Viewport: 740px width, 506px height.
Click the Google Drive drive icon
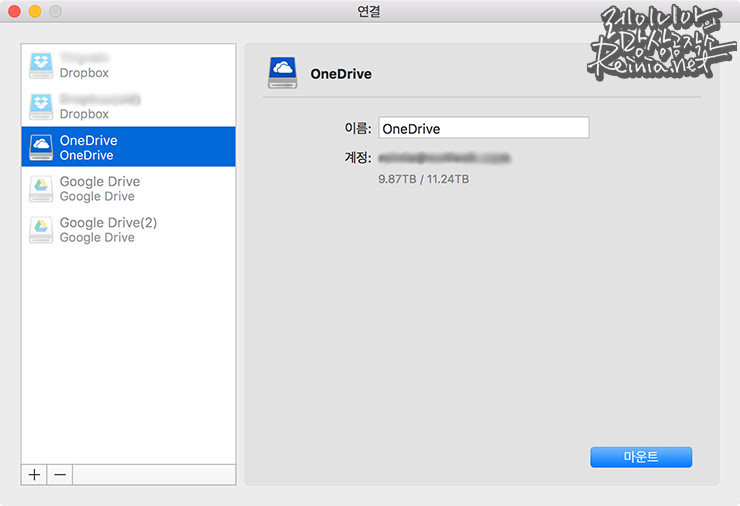click(41, 188)
